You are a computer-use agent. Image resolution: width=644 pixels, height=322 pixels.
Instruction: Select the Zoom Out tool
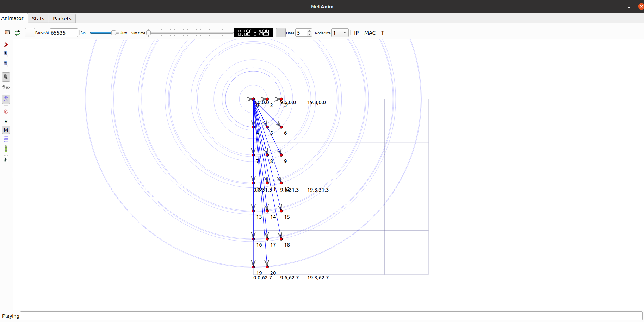click(6, 64)
